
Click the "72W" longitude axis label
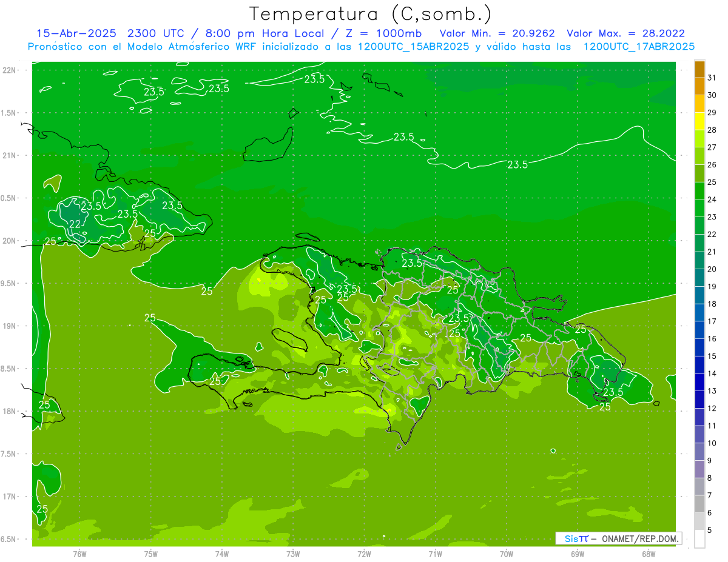[364, 554]
